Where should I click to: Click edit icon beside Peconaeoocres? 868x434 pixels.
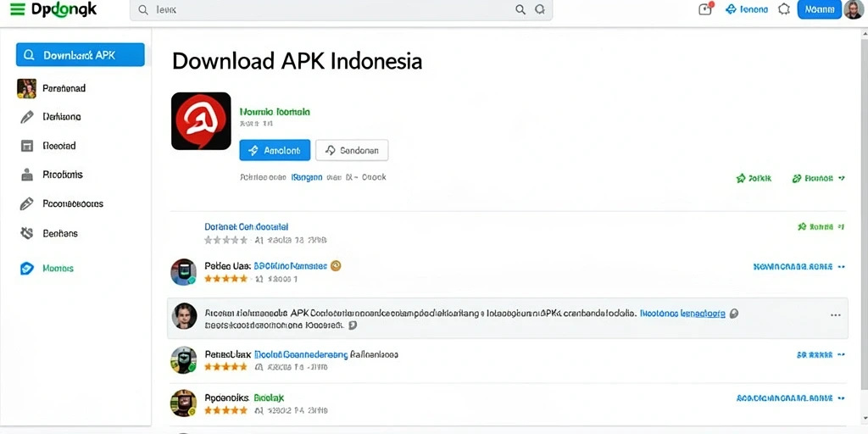pos(26,203)
